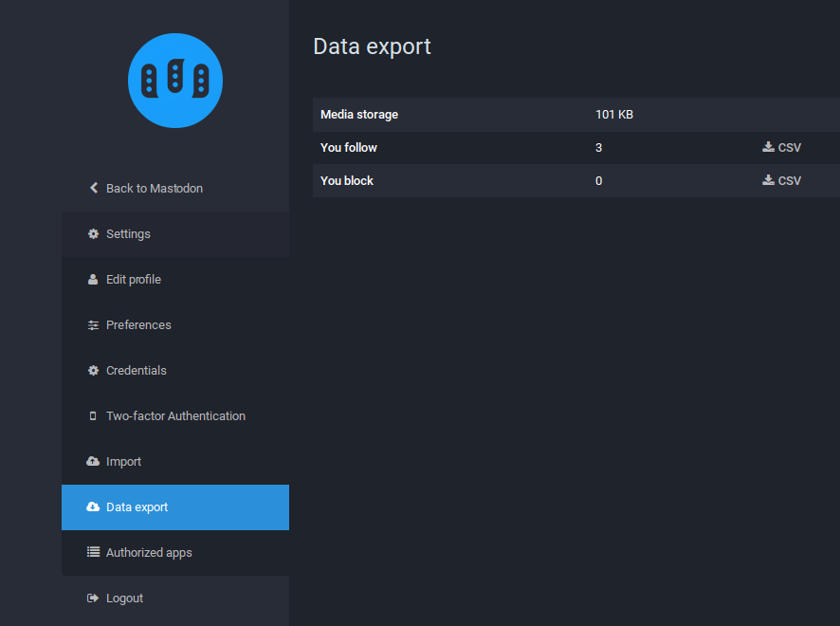This screenshot has height=626, width=840.
Task: Click the user icon beside Edit profile
Action: tap(93, 280)
